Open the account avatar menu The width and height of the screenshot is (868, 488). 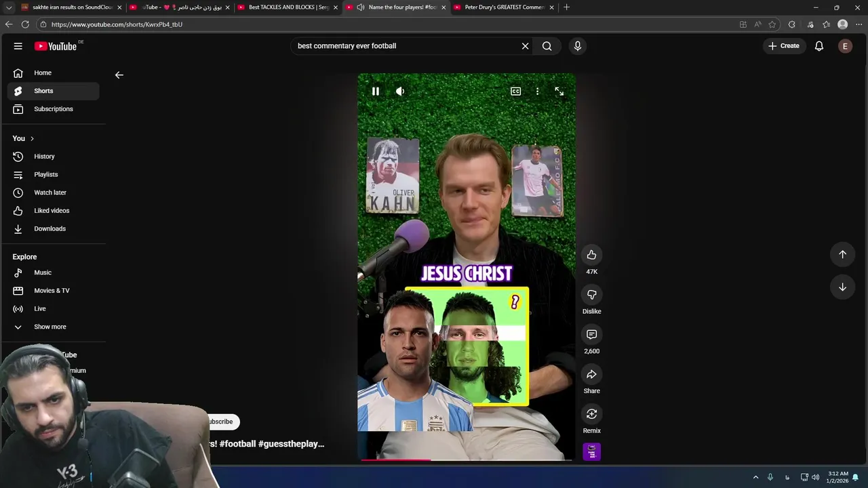[845, 46]
